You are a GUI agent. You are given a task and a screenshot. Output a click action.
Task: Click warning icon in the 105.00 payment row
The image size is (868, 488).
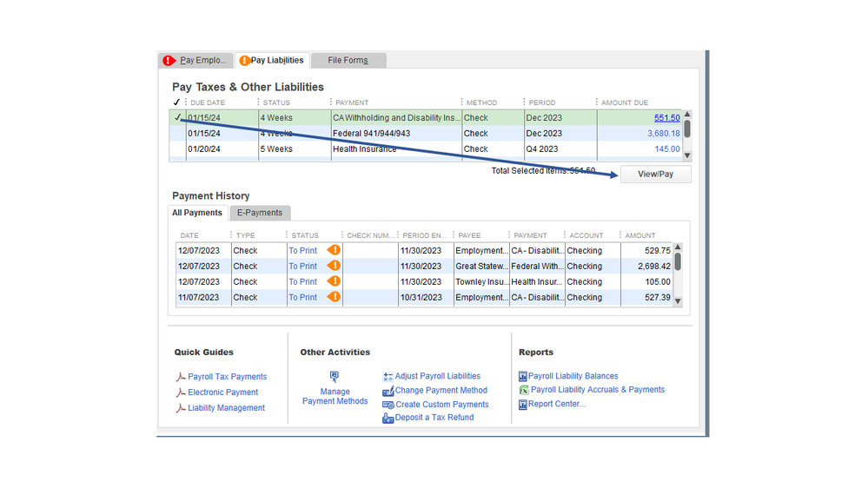[x=334, y=281]
